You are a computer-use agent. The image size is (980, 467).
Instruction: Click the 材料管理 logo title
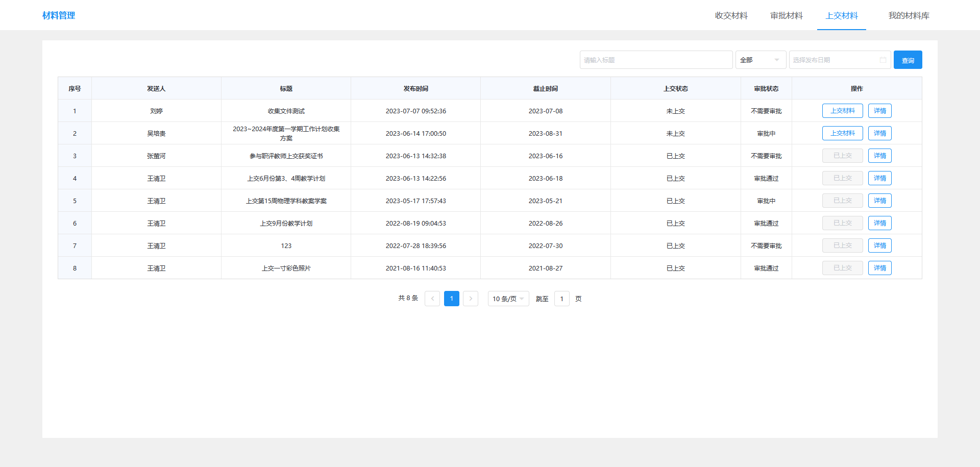pos(59,15)
